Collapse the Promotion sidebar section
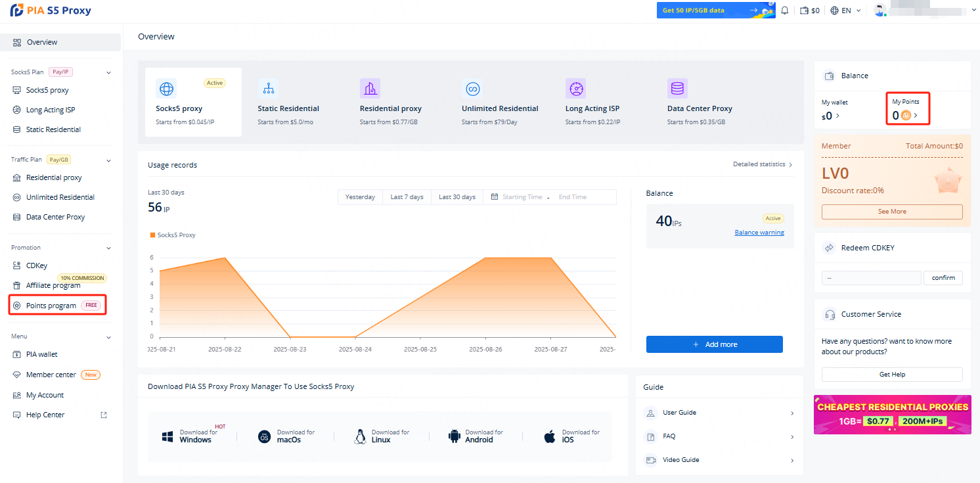 coord(109,248)
